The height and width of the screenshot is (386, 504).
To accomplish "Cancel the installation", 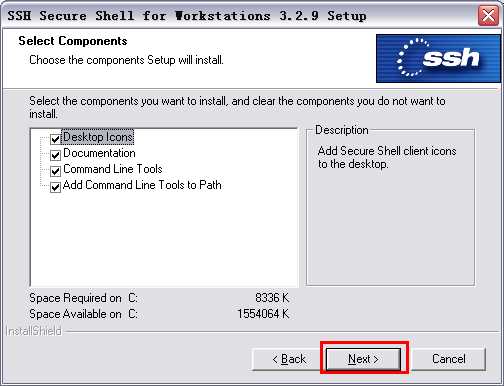I will point(448,359).
